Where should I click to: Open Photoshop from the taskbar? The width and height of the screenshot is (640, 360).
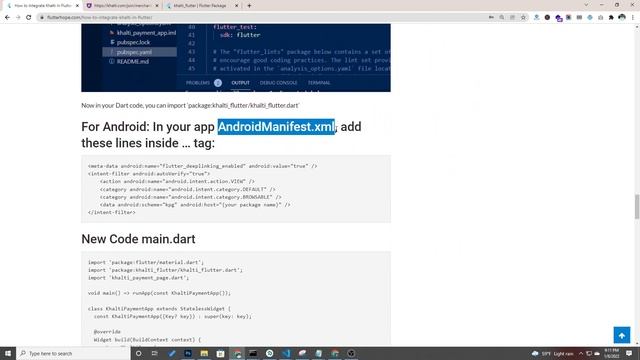[x=188, y=353]
